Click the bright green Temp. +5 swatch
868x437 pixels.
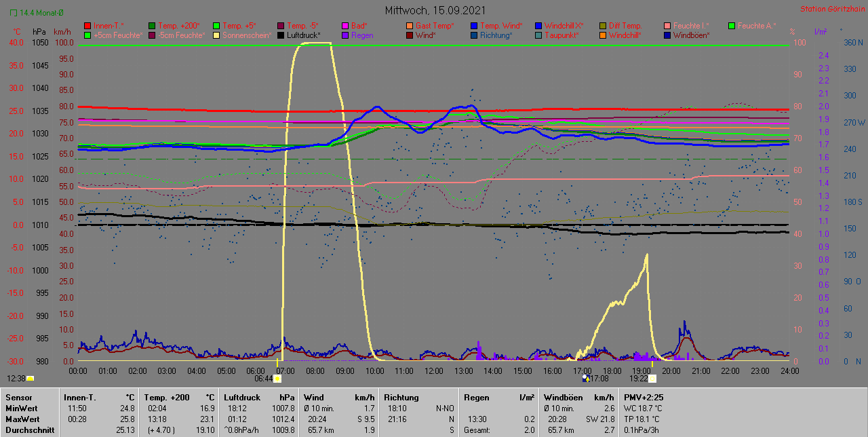click(216, 25)
